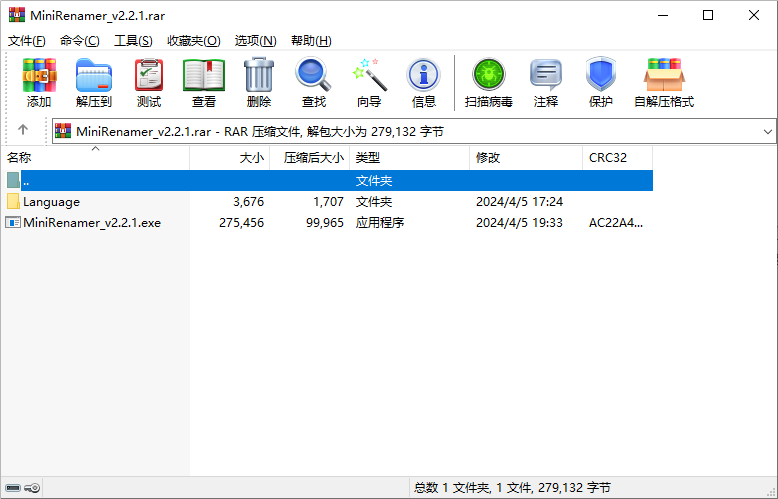
Task: Click the 自解压格式 (SFX) icon
Action: 664,75
